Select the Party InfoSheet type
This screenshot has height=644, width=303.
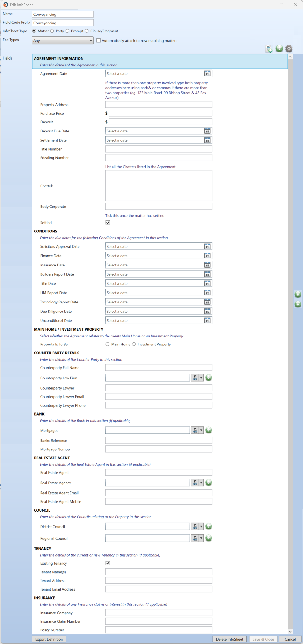point(52,31)
